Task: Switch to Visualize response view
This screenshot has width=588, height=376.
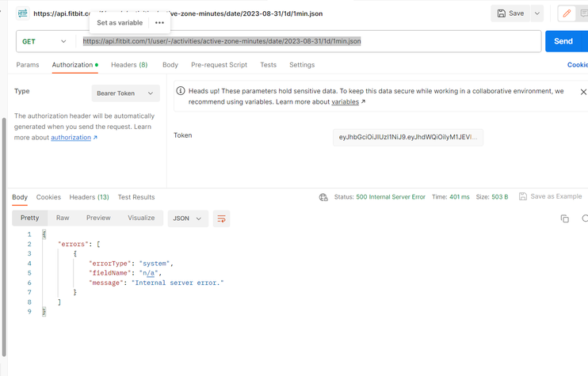Action: [141, 218]
